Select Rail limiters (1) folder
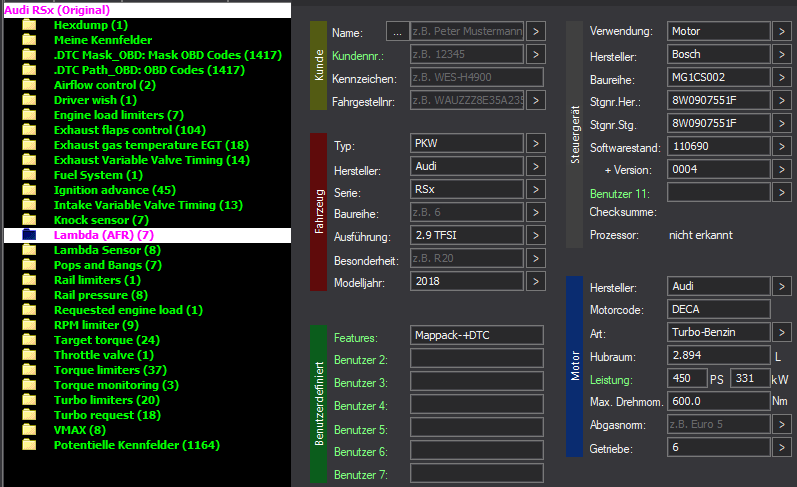797x487 pixels. pos(97,280)
